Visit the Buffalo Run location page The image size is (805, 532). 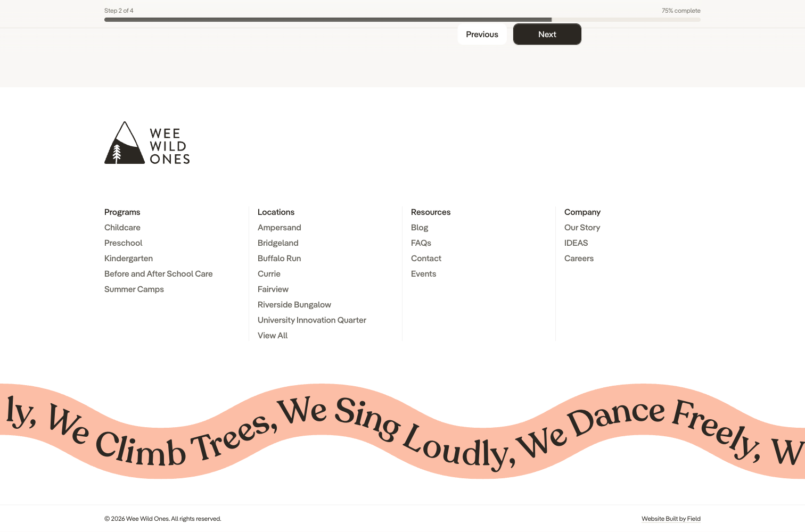(x=280, y=258)
